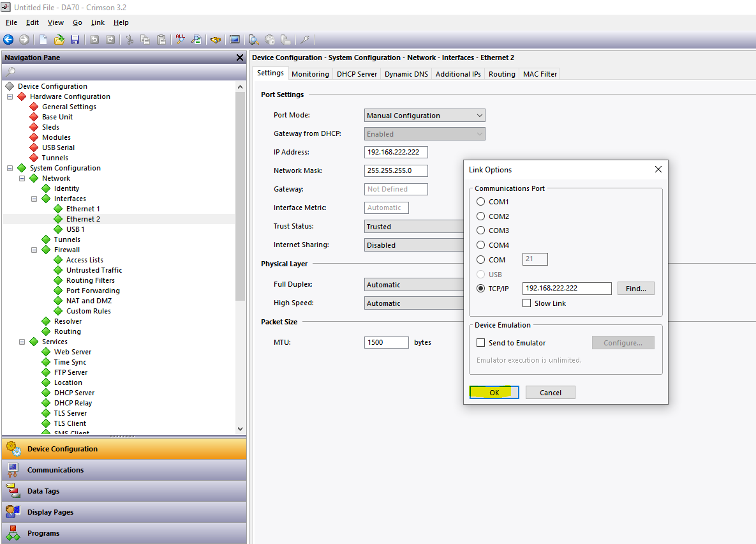Screen dimensions: 756x544
Task: Click the Paste clipboard icon
Action: pyautogui.click(x=161, y=40)
